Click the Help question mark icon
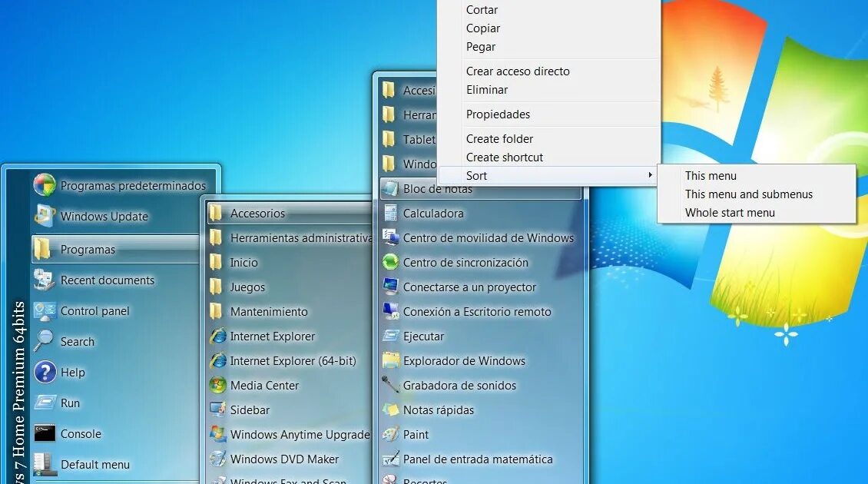The height and width of the screenshot is (484, 868). coord(45,372)
